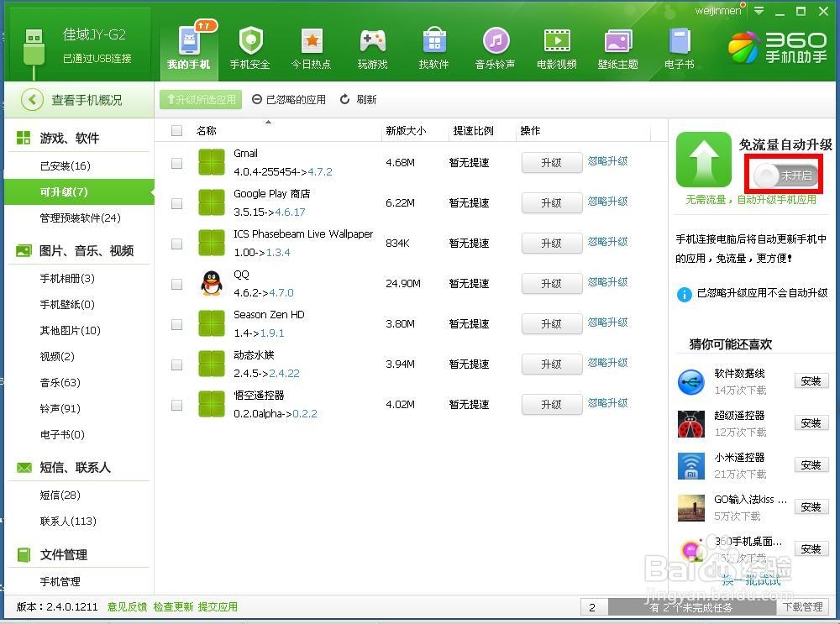840x624 pixels.
Task: Click the 视频(2) sidebar entry
Action: pyautogui.click(x=57, y=357)
